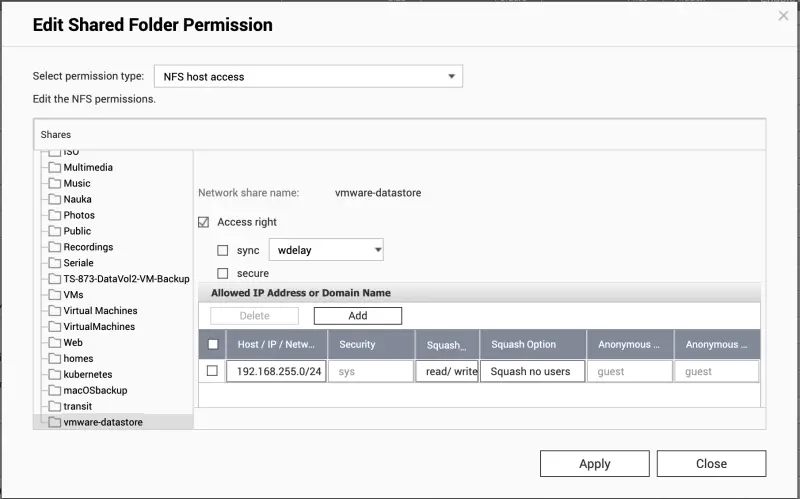Image resolution: width=800 pixels, height=499 pixels.
Task: Select the VMs share label
Action: (73, 294)
